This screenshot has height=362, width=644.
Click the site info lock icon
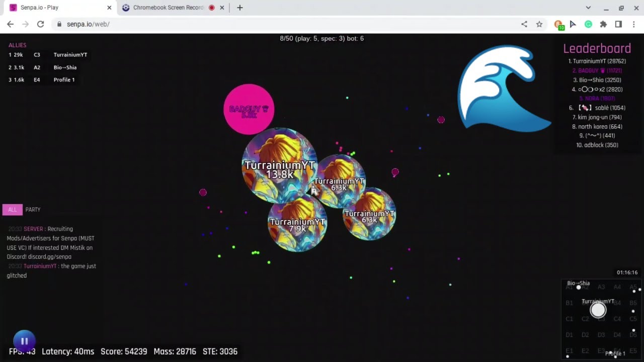[59, 24]
